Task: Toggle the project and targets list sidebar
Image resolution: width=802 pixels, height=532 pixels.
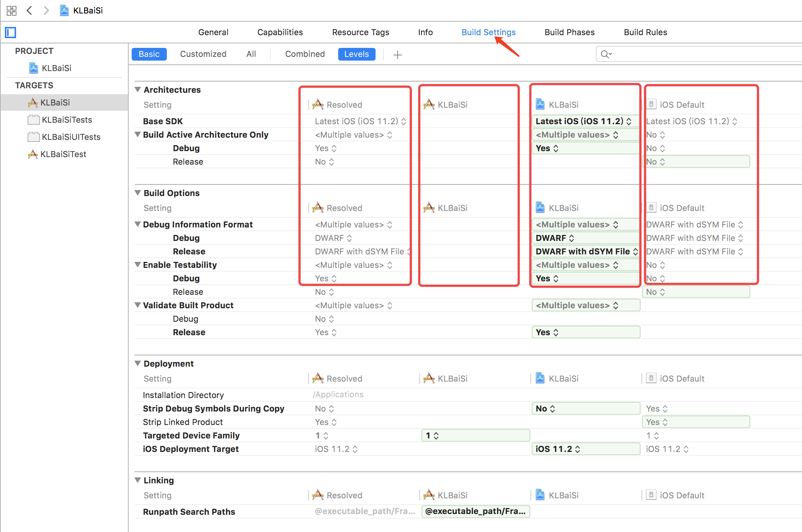Action: point(10,33)
